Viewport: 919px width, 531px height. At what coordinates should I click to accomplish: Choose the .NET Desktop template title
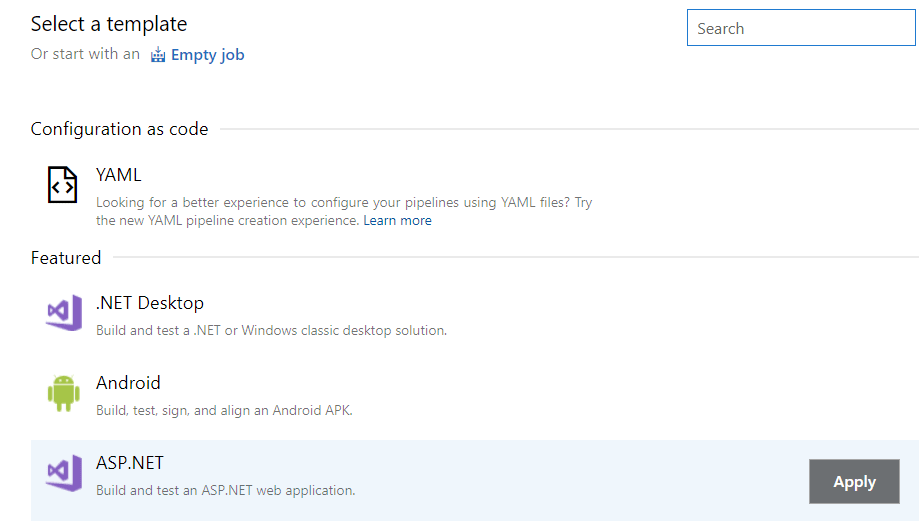pos(150,303)
